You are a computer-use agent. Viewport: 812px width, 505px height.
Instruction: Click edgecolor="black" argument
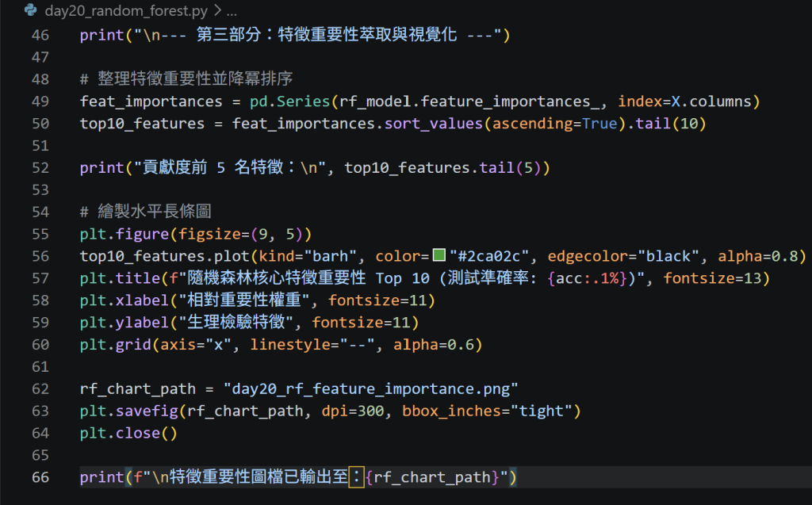tap(623, 256)
